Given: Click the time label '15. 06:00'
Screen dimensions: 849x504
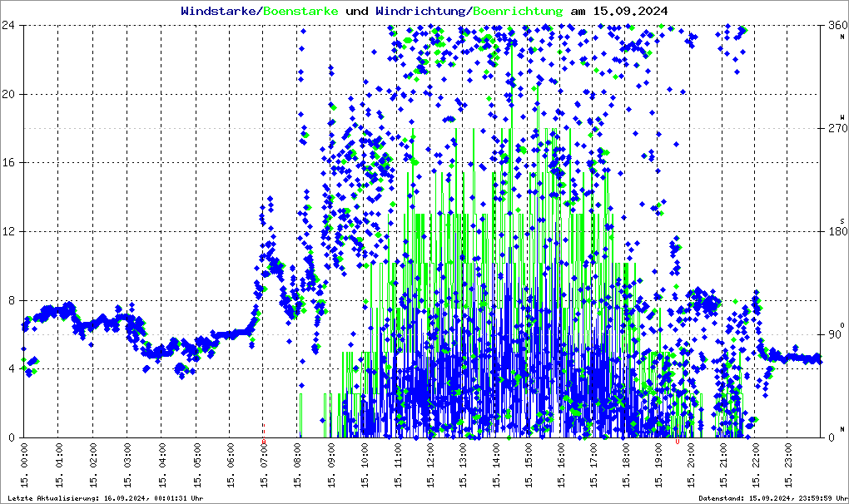Looking at the screenshot, I should click(x=230, y=465).
